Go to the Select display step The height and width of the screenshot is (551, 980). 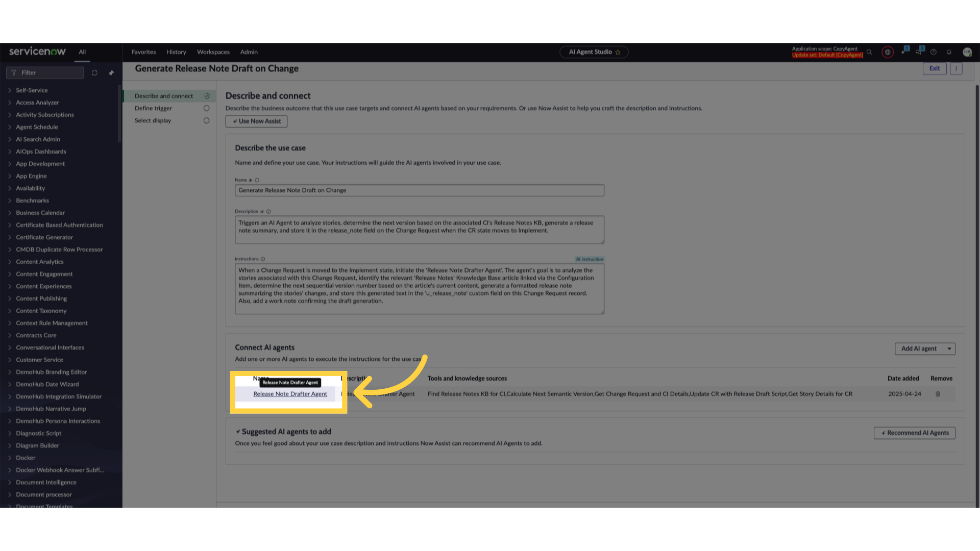tap(153, 120)
